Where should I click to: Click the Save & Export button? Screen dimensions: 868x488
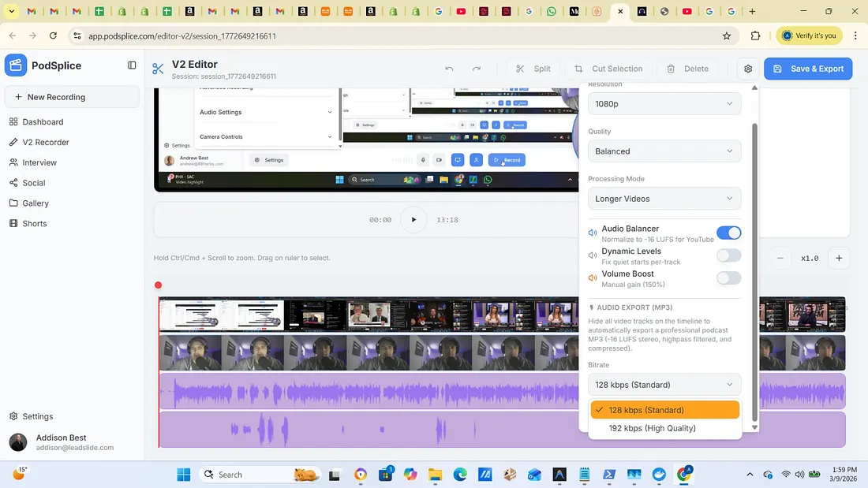coord(808,69)
